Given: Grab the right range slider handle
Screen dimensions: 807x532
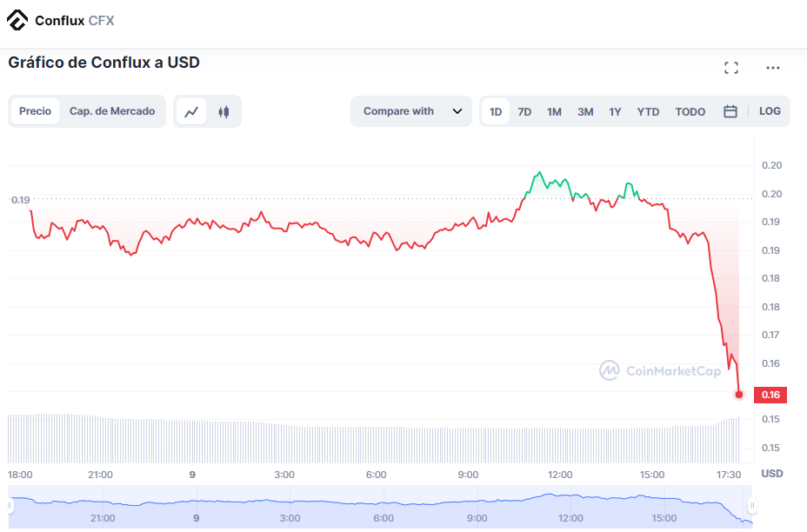Looking at the screenshot, I should 752,505.
